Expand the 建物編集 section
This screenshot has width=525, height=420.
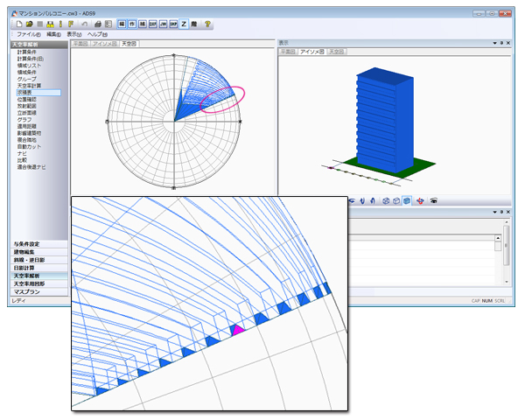pyautogui.click(x=39, y=252)
